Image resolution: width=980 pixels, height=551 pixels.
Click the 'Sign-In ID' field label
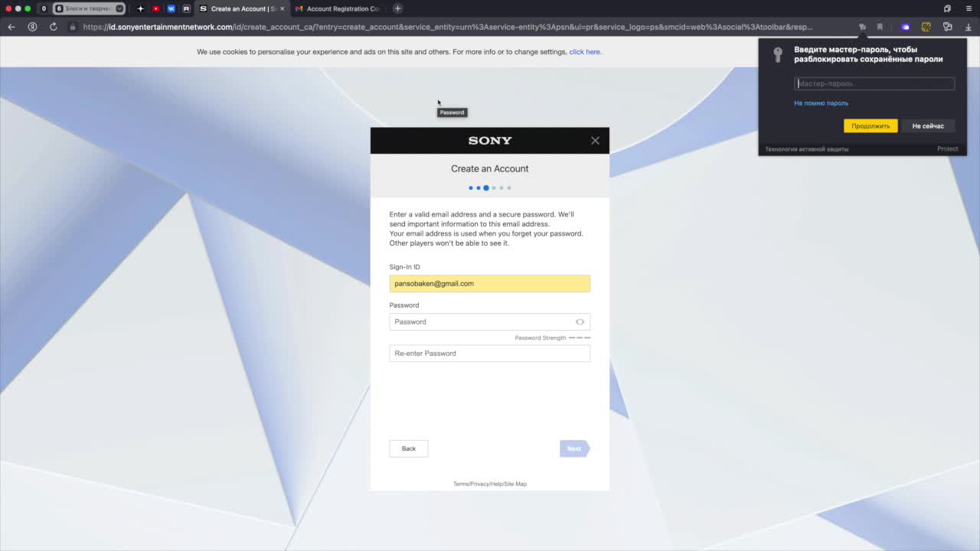404,267
